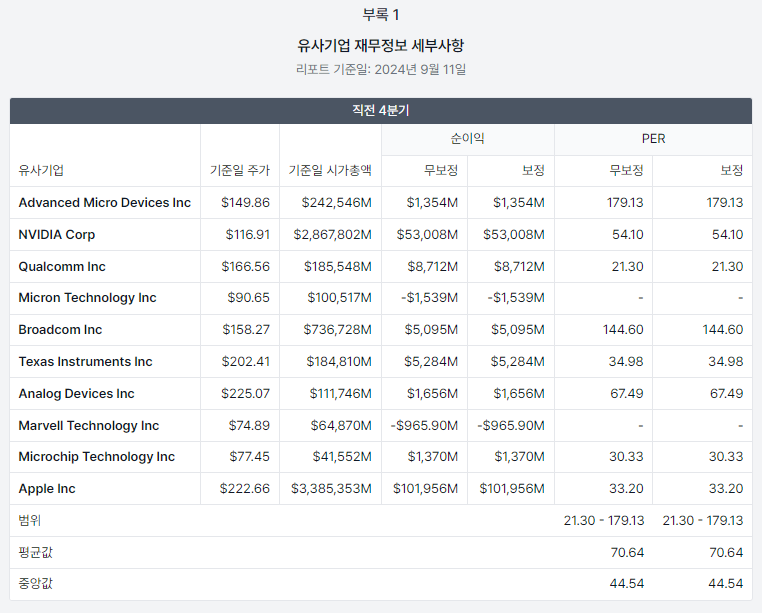
Task: Click the 유사기업 column header
Action: 41,170
